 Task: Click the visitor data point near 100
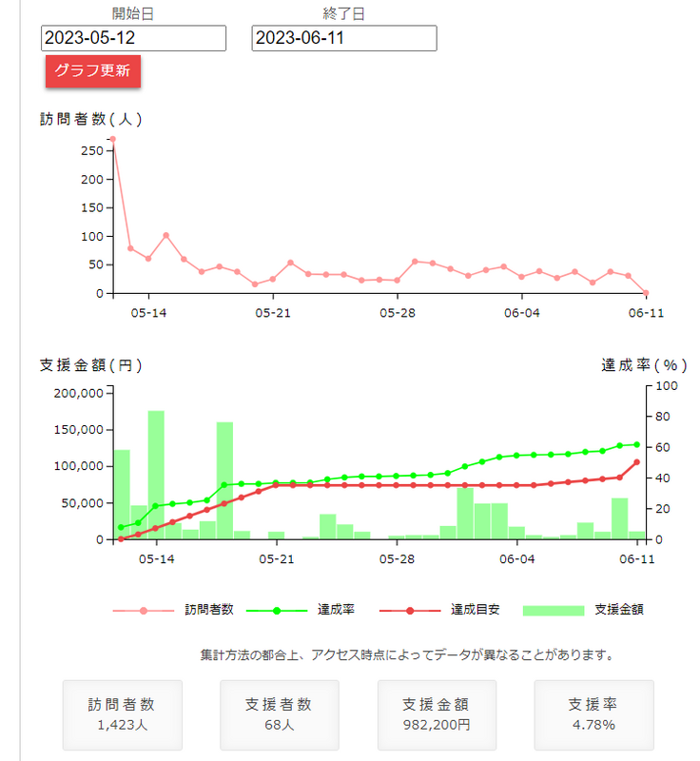tap(165, 235)
